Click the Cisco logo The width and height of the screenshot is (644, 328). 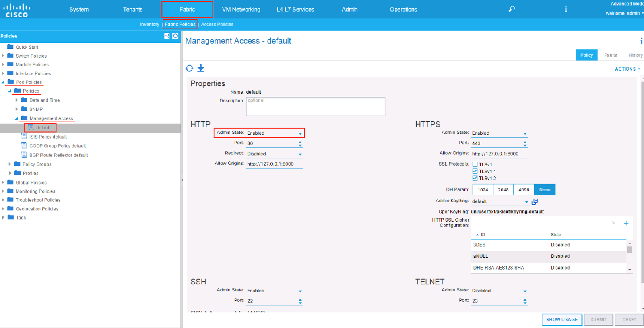coord(17,10)
